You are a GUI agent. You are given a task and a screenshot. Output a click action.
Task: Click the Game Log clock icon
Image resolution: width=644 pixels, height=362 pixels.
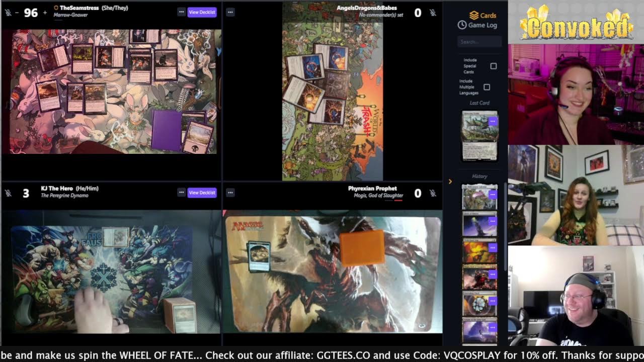pyautogui.click(x=462, y=25)
